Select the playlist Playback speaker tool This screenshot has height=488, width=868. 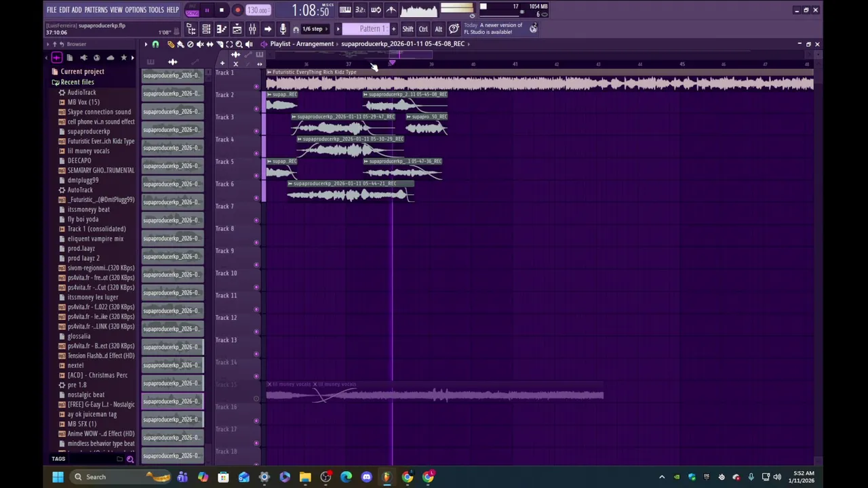tap(249, 44)
